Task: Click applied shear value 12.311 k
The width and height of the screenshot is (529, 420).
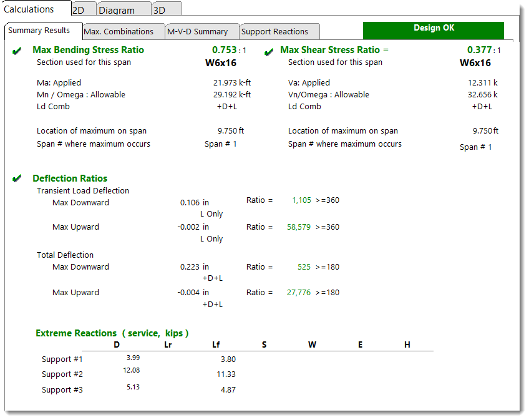Action: [x=483, y=83]
